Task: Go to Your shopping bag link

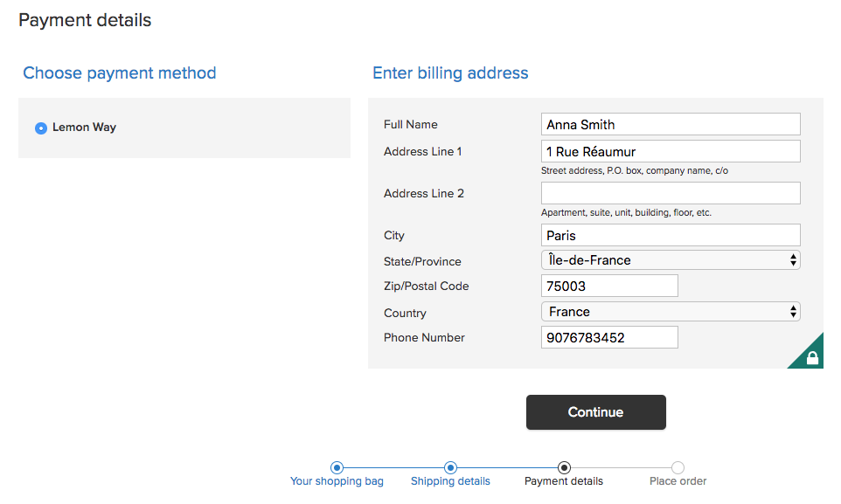Action: (337, 481)
